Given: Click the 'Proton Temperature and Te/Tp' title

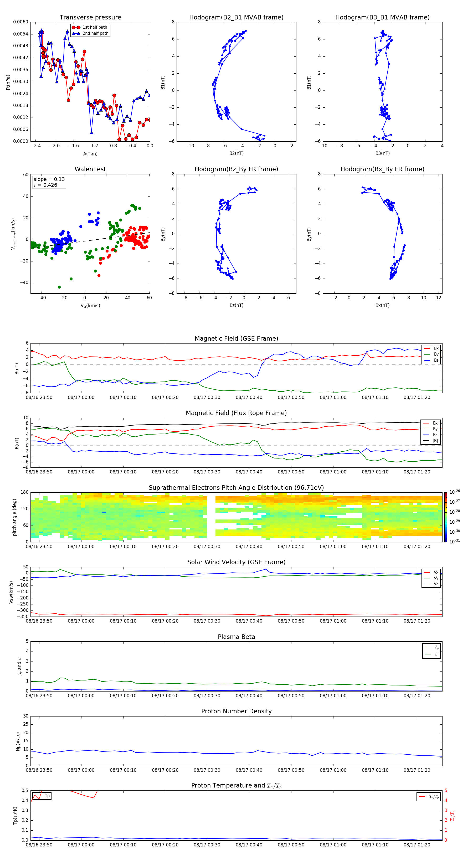Looking at the screenshot, I should pos(236,785).
